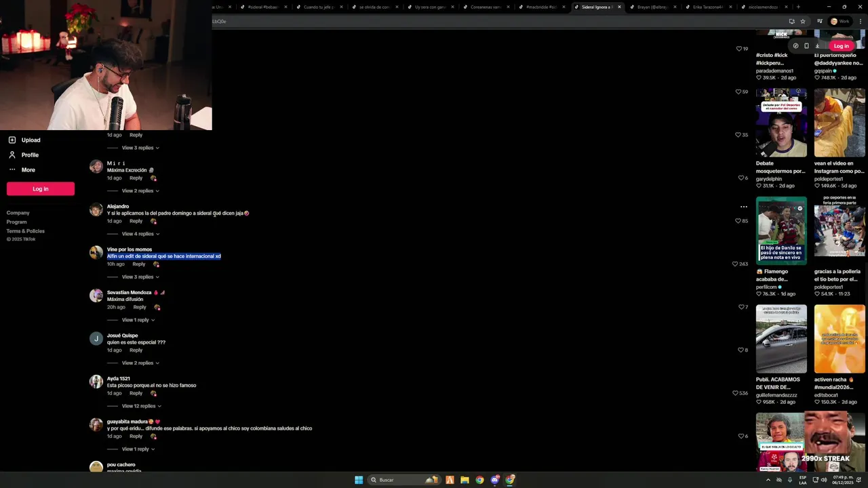Open the Company footer link
Viewport: 868px width, 488px height.
tap(18, 213)
